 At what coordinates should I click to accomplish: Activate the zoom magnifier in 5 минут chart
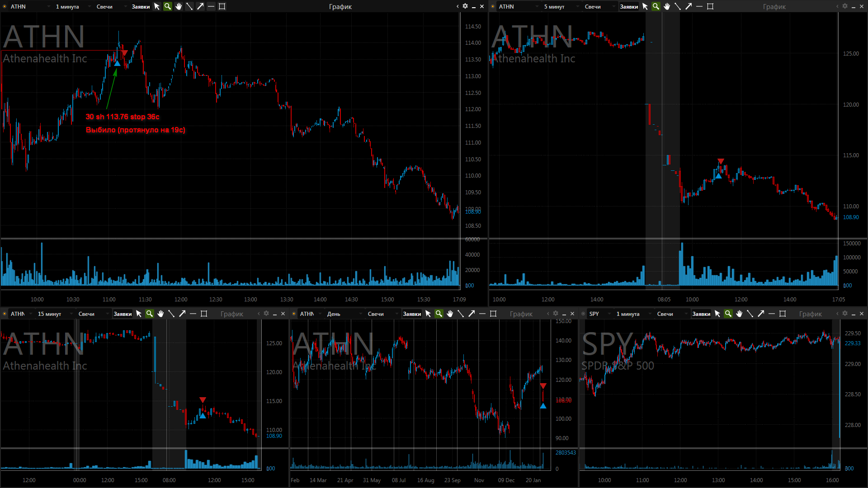pos(656,6)
